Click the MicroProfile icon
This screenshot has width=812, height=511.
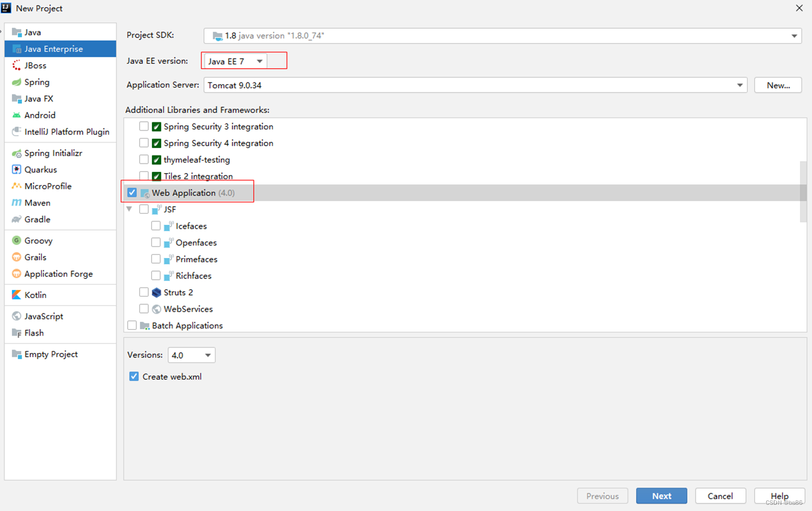(17, 186)
